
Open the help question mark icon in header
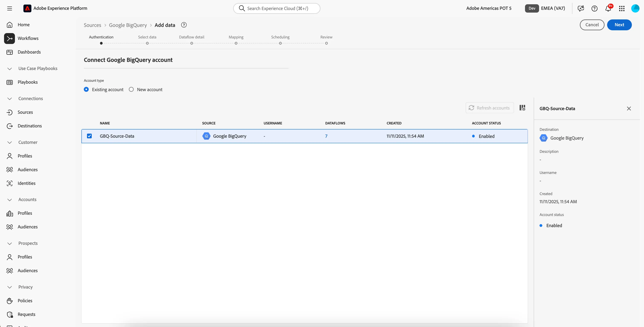595,8
